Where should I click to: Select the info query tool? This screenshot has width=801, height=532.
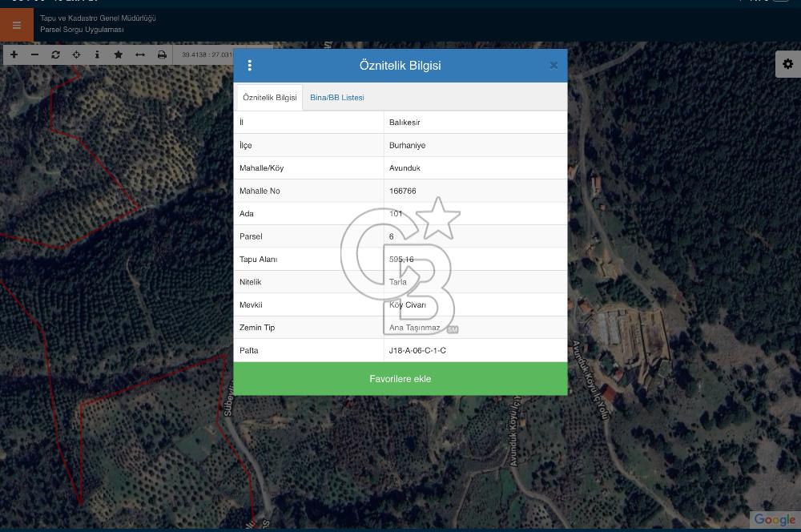coord(97,54)
